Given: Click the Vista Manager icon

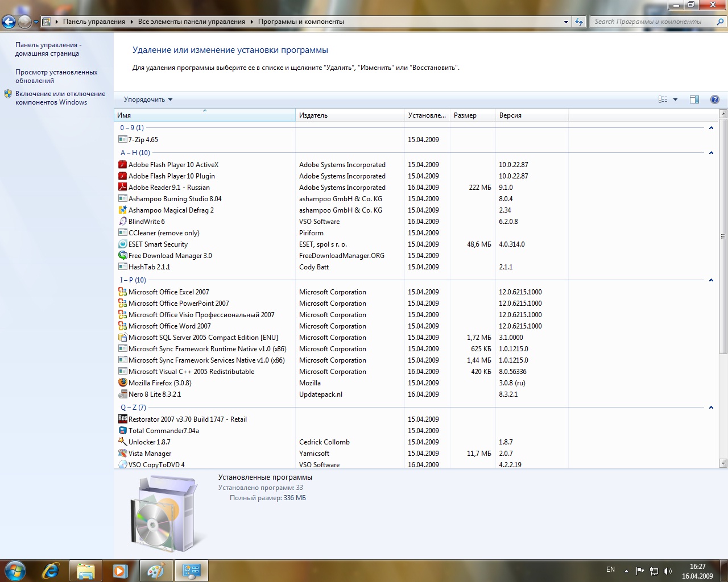Looking at the screenshot, I should pyautogui.click(x=122, y=453).
